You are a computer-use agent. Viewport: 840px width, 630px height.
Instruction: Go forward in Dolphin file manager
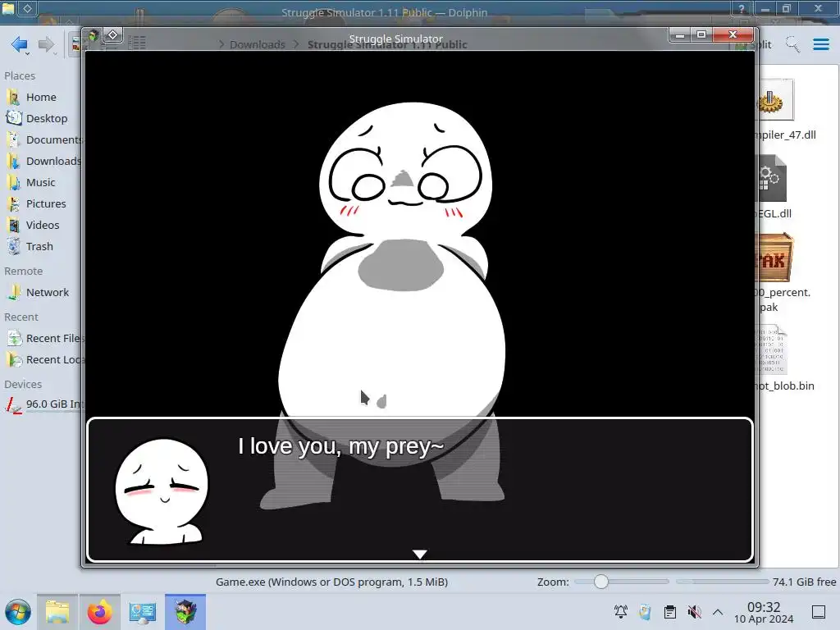tap(47, 44)
